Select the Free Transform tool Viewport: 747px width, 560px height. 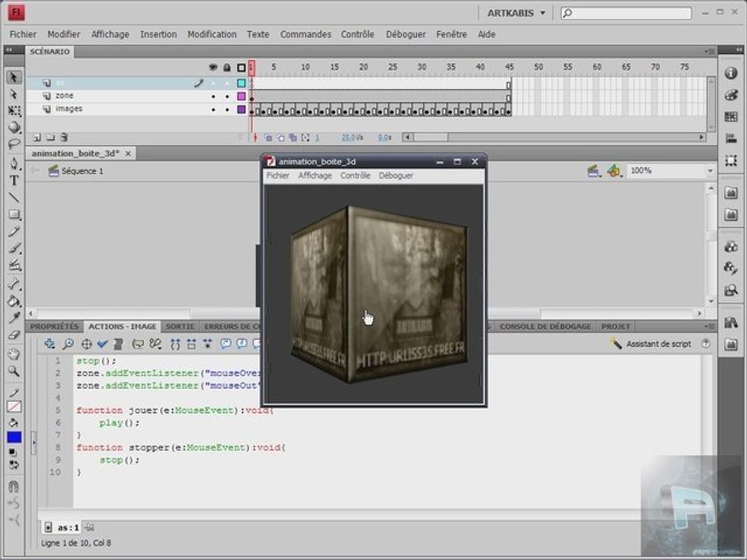pyautogui.click(x=14, y=110)
